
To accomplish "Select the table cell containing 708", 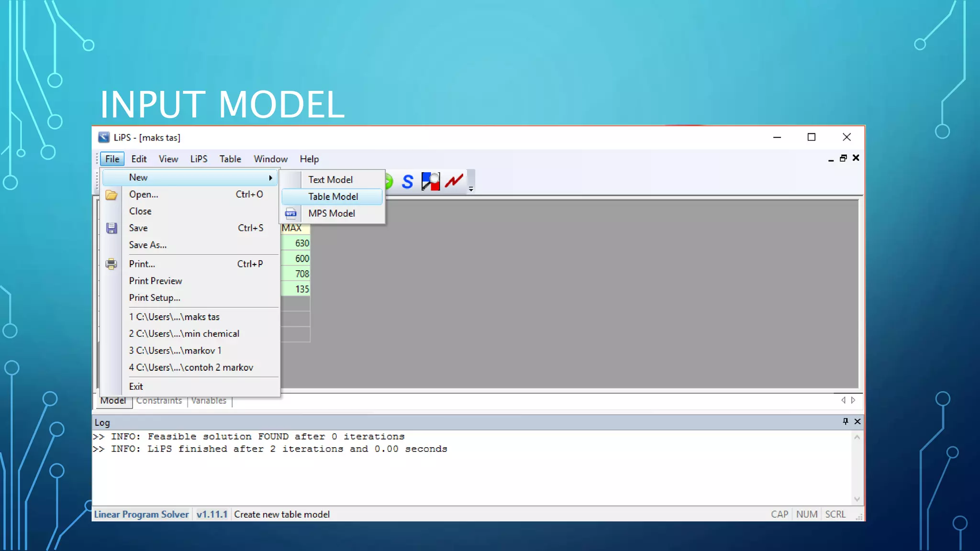I will (x=295, y=274).
